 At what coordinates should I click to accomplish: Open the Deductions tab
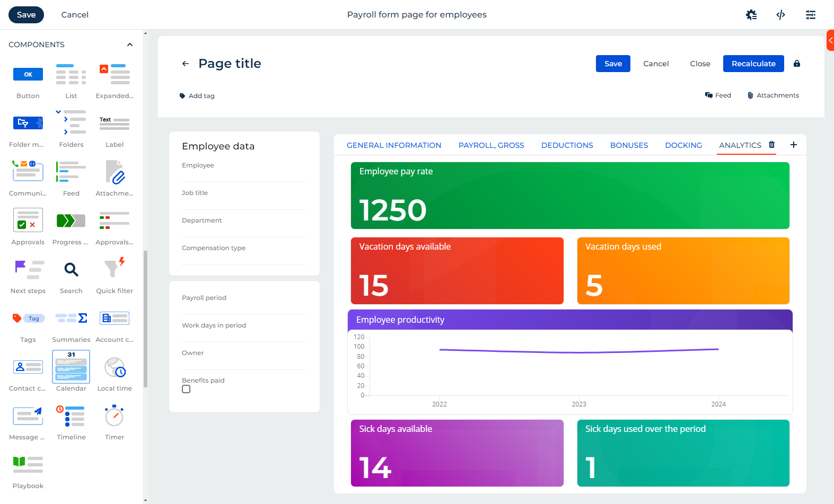[x=567, y=145]
